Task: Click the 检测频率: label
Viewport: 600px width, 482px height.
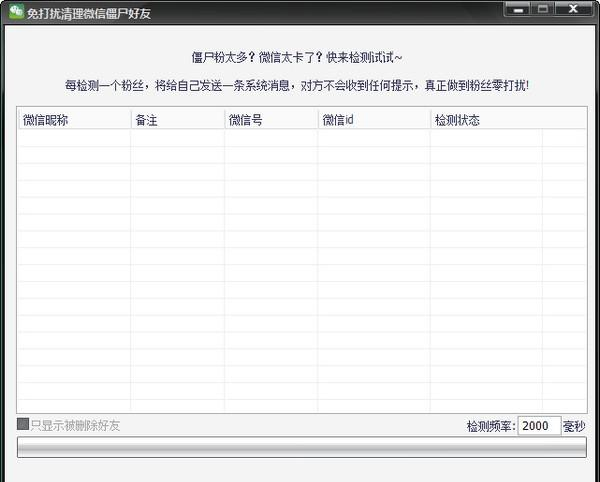Action: point(491,426)
